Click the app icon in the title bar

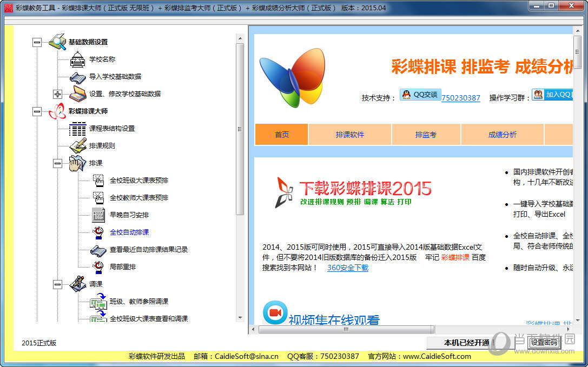pyautogui.click(x=8, y=8)
